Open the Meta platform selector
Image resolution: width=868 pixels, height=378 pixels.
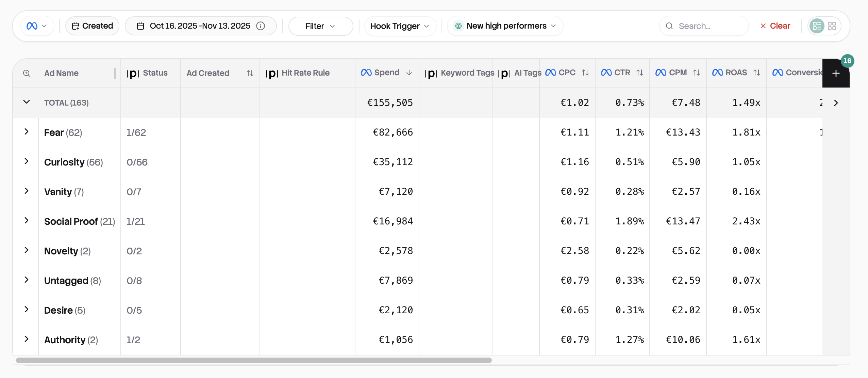pos(37,26)
